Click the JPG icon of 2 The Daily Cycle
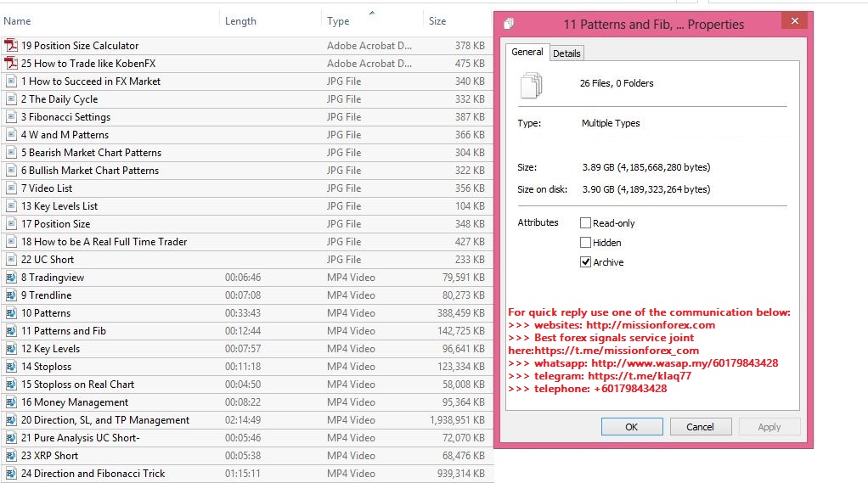 coord(11,99)
